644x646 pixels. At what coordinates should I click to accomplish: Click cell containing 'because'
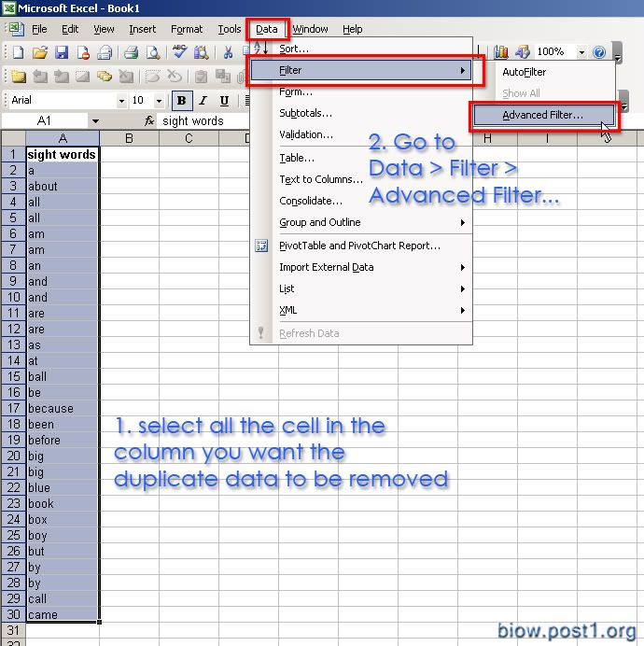[63, 408]
